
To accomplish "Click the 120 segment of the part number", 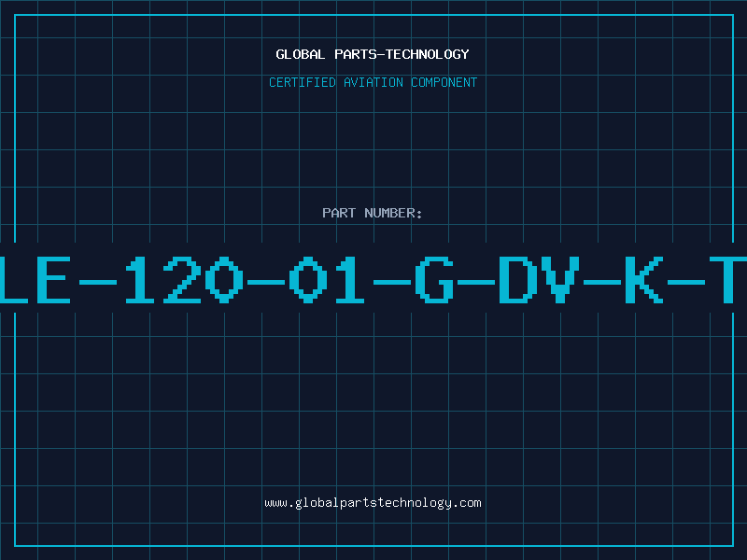I will (184, 279).
